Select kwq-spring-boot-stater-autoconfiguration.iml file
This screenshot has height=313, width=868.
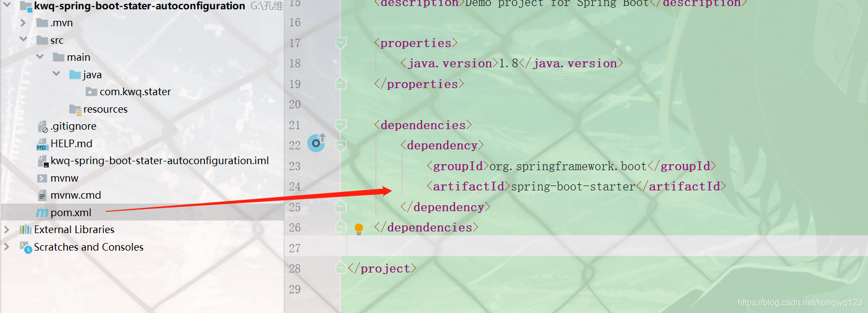(159, 160)
